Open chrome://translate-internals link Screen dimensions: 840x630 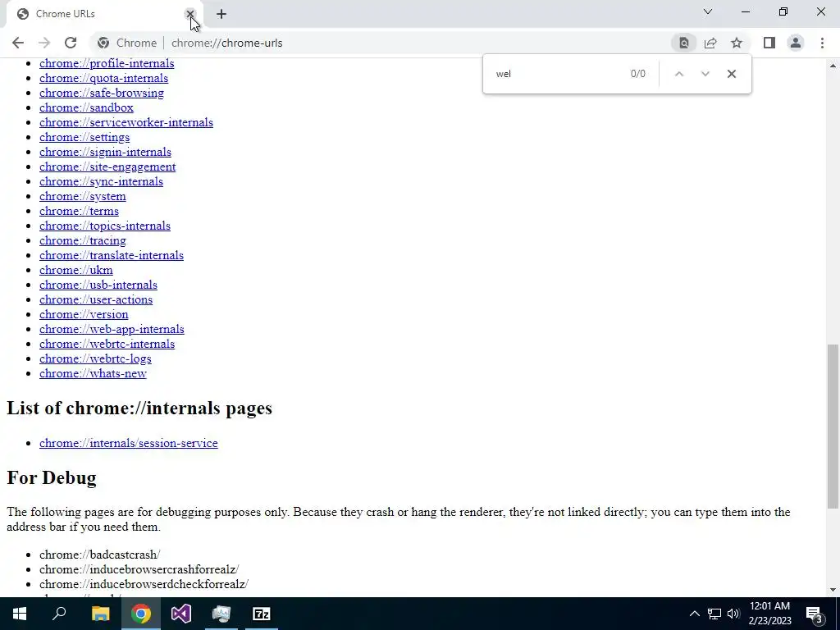(112, 256)
